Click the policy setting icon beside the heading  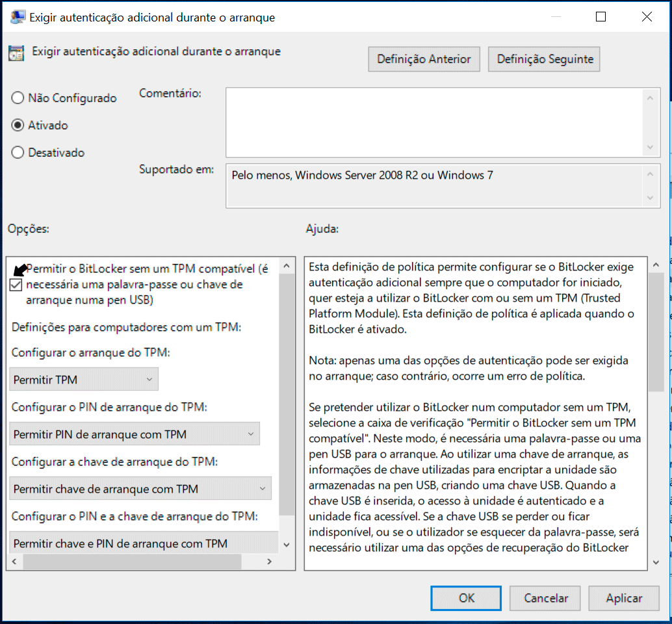click(16, 53)
